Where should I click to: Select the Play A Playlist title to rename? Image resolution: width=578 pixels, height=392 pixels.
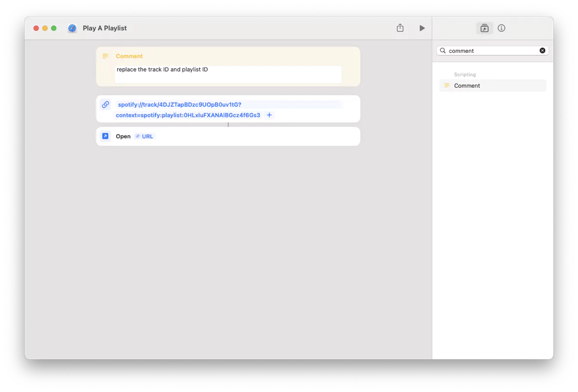pos(104,28)
